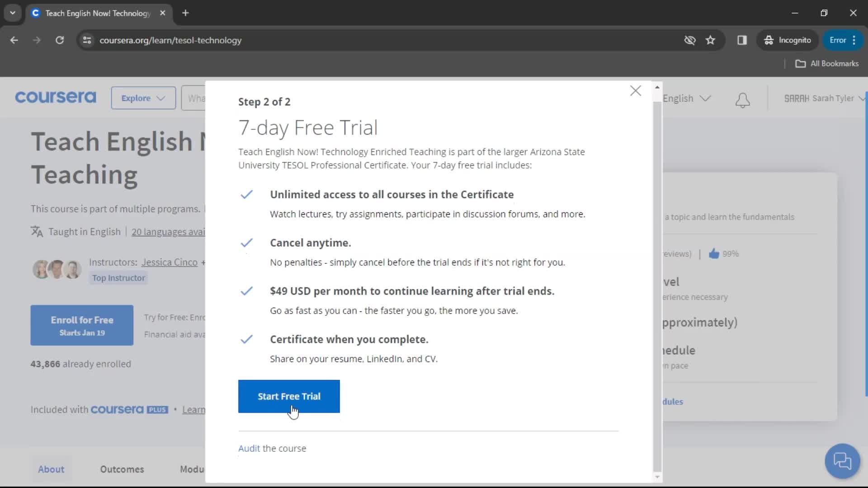Open the Modules tab
The height and width of the screenshot is (488, 868).
click(193, 469)
